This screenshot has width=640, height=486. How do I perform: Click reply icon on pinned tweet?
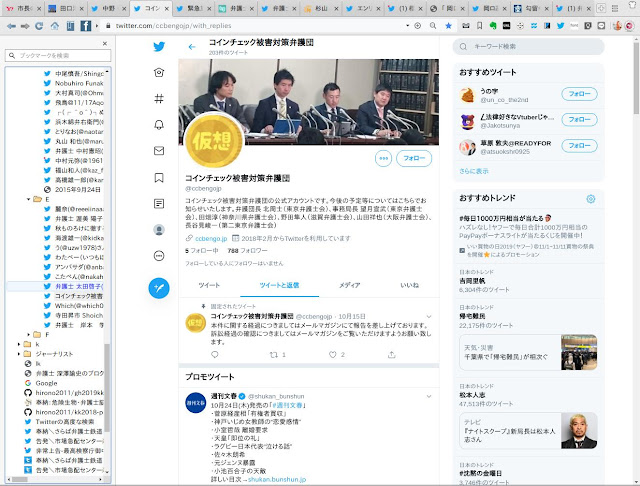click(x=215, y=355)
